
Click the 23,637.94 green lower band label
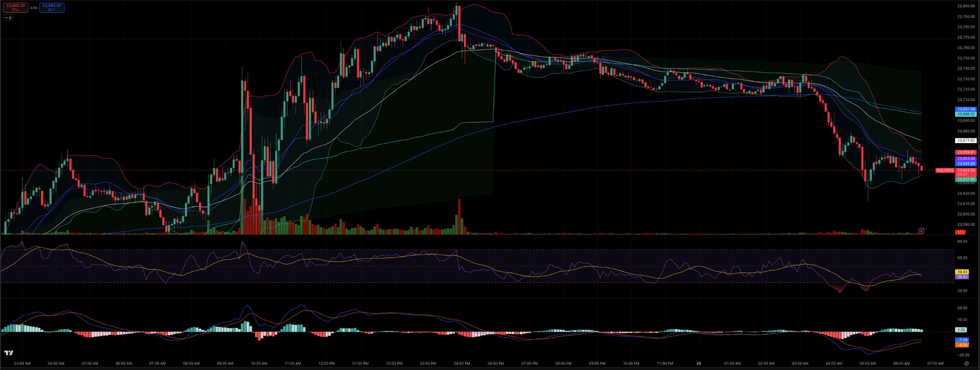[x=966, y=179]
